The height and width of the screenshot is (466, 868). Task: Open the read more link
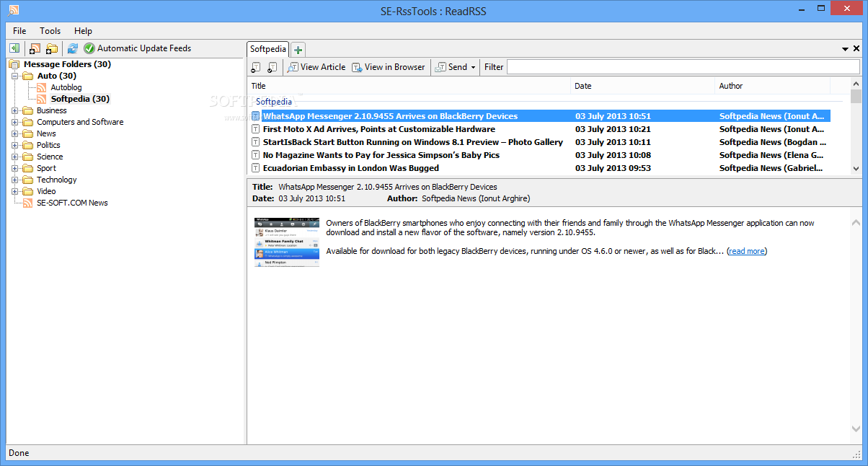(x=747, y=251)
